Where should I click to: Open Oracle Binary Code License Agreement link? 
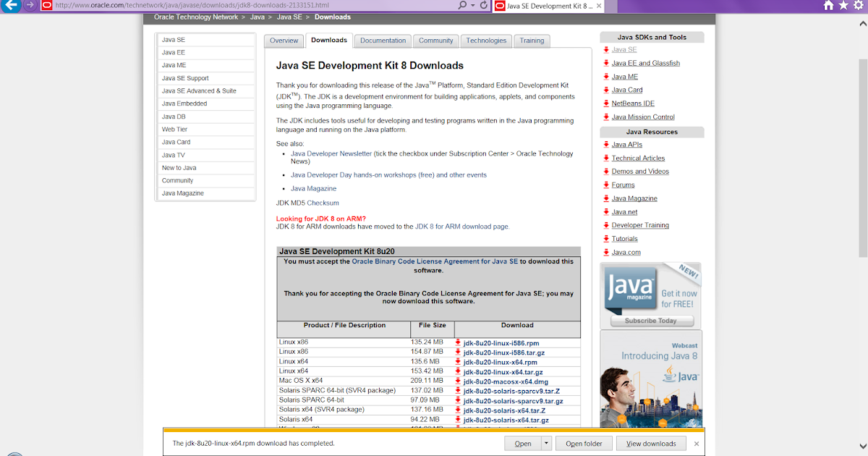point(435,261)
